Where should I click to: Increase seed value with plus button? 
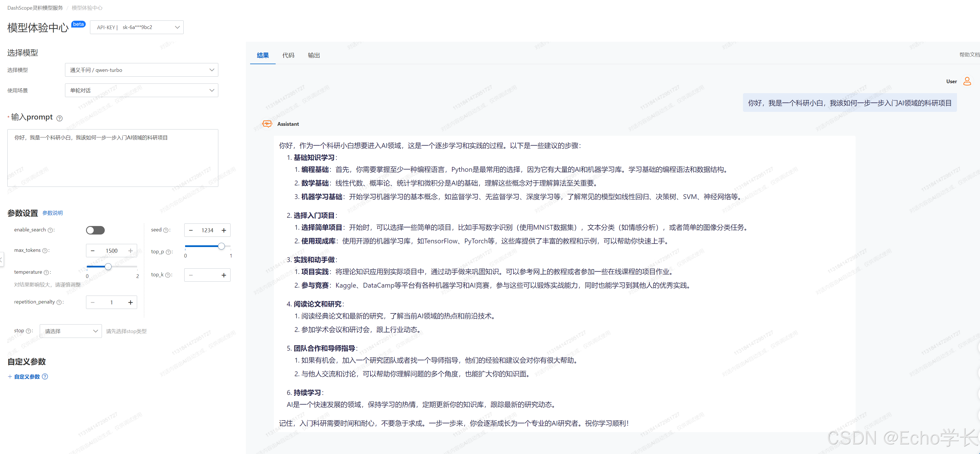pos(224,230)
